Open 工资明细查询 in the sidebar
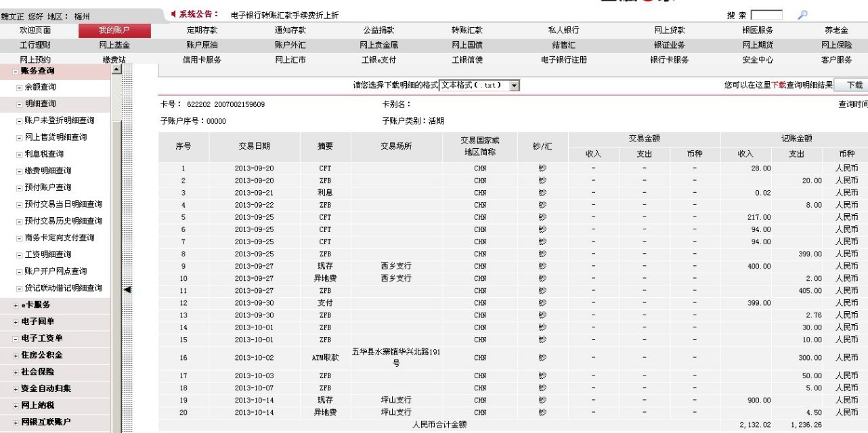Viewport: 868px width, 433px height. pos(47,254)
